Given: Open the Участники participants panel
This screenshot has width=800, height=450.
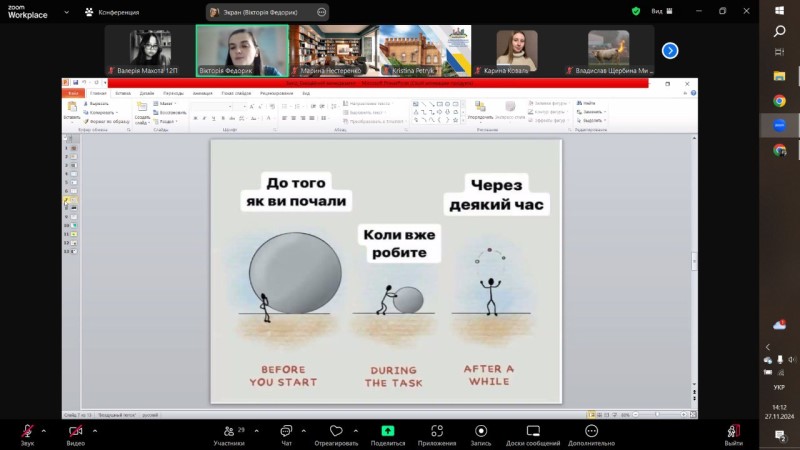Looking at the screenshot, I should [x=229, y=435].
